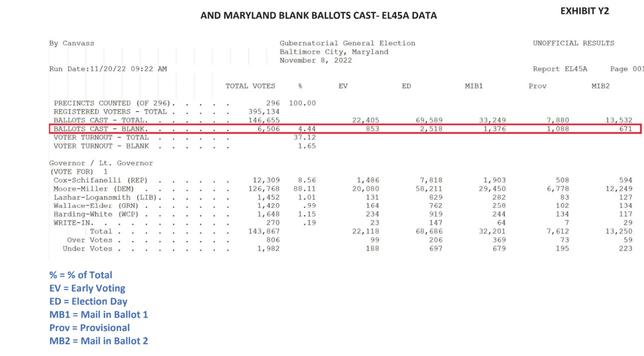Click ballots cast MIB2 total 13,532
Image resolution: width=644 pixels, height=356 pixels.
[619, 120]
